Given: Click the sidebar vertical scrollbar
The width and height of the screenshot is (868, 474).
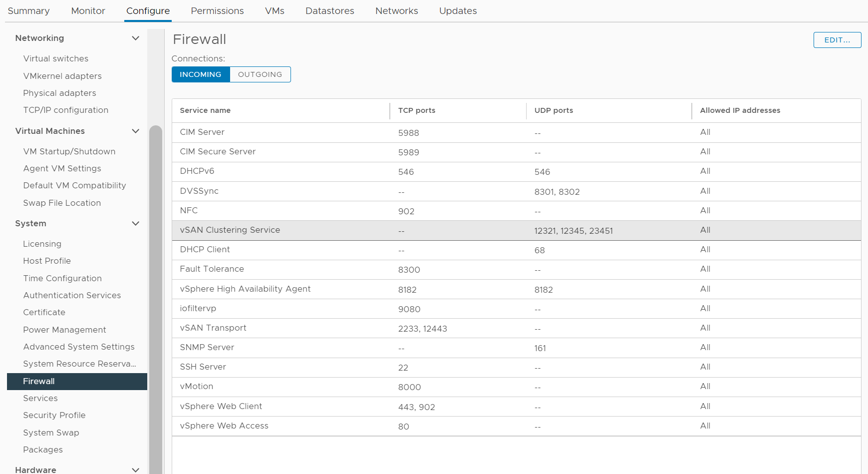Looking at the screenshot, I should click(x=156, y=300).
